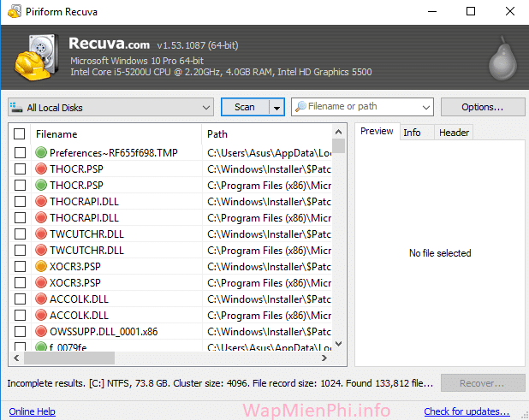This screenshot has width=529, height=420.
Task: Click the scroll-right arrow of the file list
Action: tap(324, 358)
